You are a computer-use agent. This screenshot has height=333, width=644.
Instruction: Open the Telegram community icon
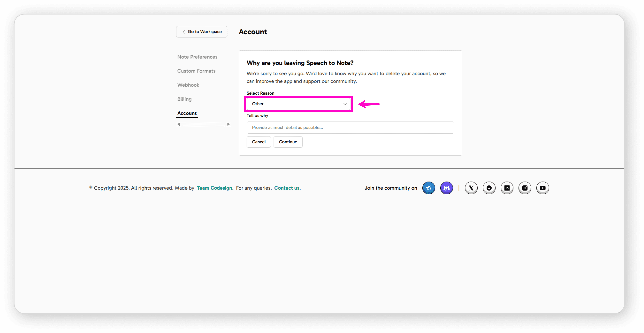[x=428, y=188]
